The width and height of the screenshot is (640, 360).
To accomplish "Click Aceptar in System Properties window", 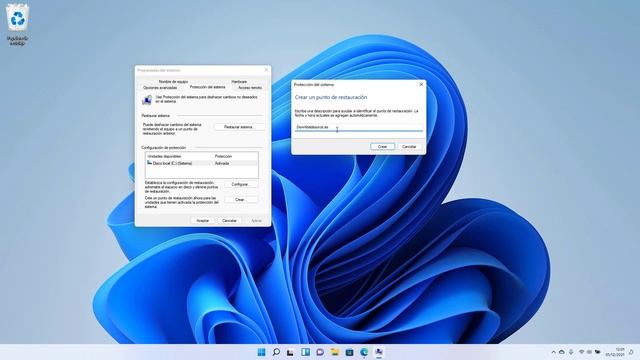I will [x=203, y=220].
